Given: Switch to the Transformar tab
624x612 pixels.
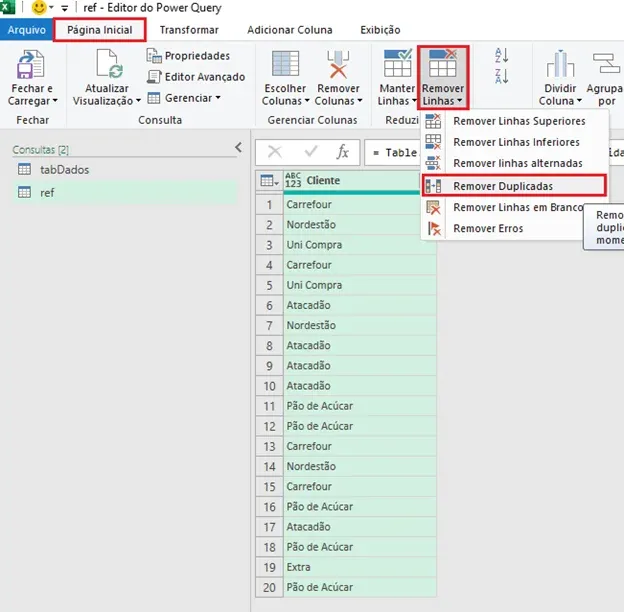Looking at the screenshot, I should pos(189,30).
